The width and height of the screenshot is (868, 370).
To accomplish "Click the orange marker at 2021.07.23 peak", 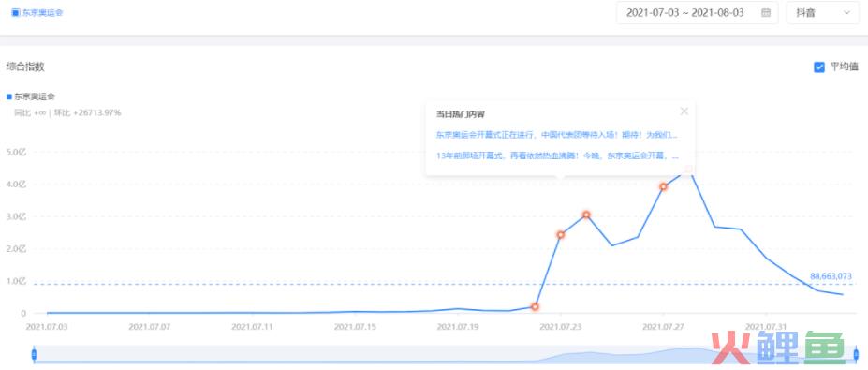I will [x=560, y=235].
